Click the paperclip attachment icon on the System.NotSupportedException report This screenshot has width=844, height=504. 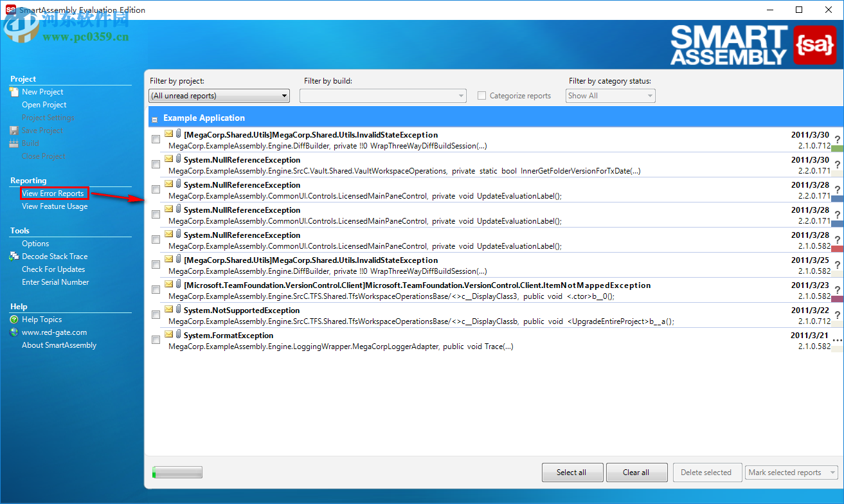tap(178, 309)
